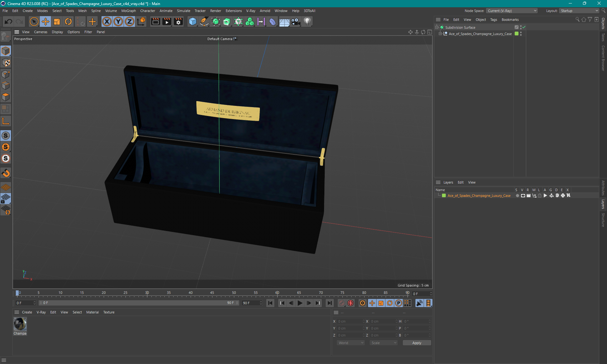This screenshot has height=364, width=607.
Task: Click the Tags menu in Objects panel
Action: (x=494, y=20)
